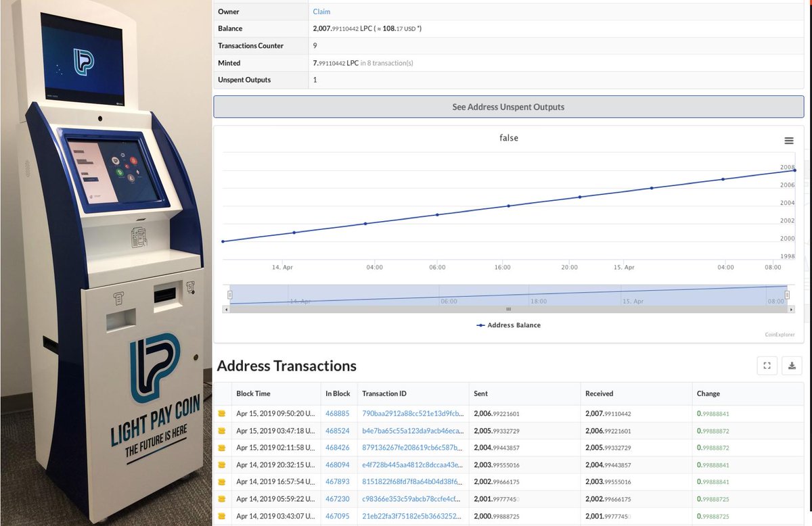Open block 467230 link
The image size is (812, 526).
pyautogui.click(x=337, y=499)
